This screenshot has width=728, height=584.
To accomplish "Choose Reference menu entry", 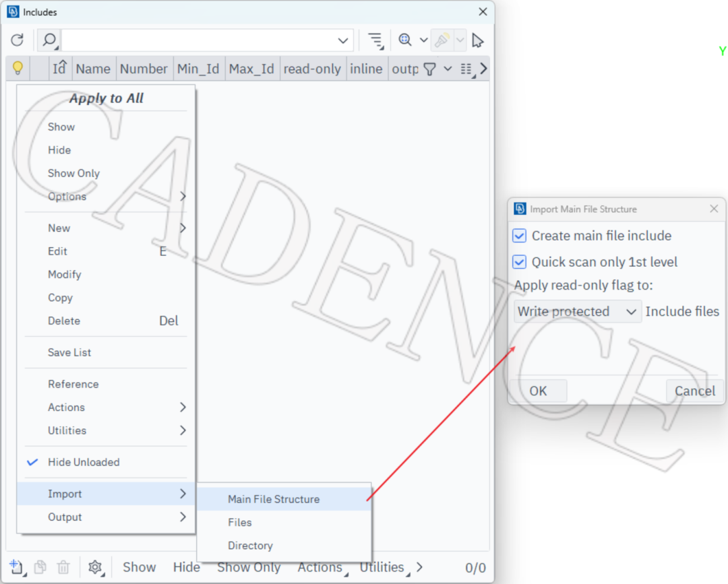I will pyautogui.click(x=106, y=384).
